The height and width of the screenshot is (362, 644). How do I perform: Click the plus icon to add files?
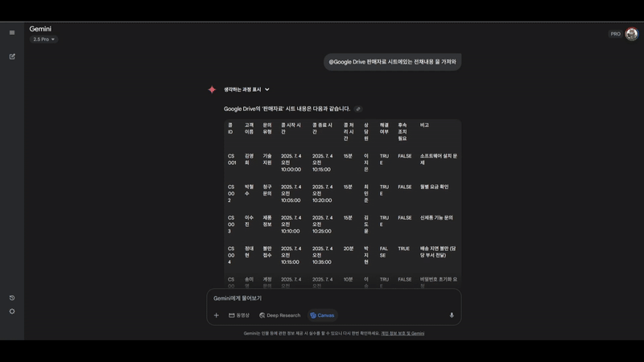216,315
